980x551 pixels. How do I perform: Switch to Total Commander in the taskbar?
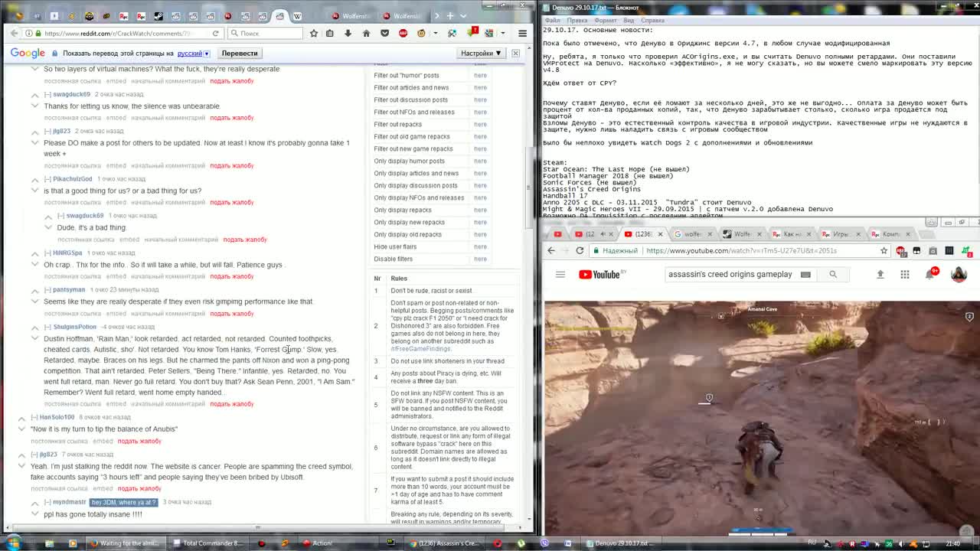pyautogui.click(x=207, y=543)
